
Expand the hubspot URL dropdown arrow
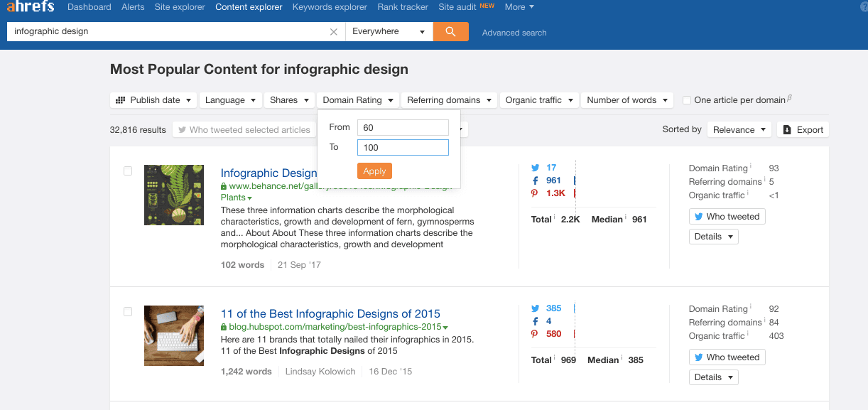click(x=445, y=328)
